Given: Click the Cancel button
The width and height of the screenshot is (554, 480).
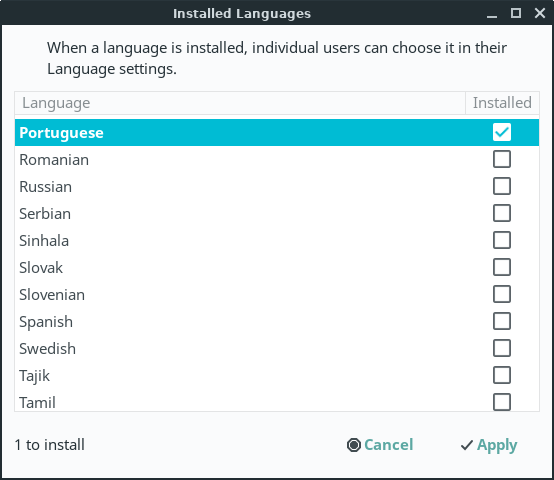Looking at the screenshot, I should (x=380, y=445).
